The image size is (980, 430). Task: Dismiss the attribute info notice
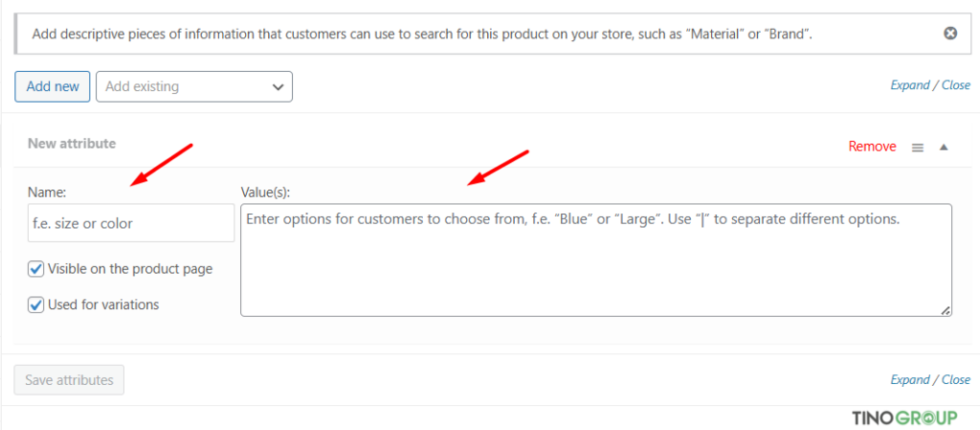coord(950,34)
